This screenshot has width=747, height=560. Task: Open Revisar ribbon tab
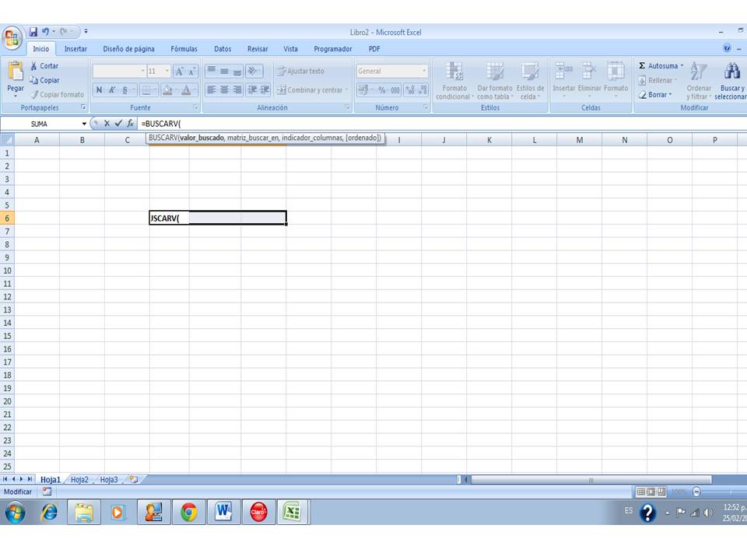click(x=258, y=48)
